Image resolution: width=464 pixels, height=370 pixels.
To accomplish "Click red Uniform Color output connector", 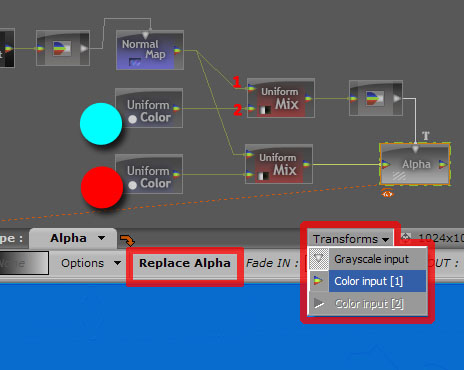I will click(177, 174).
